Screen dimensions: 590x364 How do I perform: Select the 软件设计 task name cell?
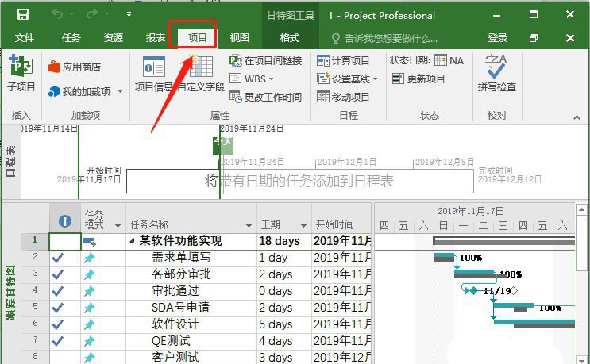pos(175,324)
